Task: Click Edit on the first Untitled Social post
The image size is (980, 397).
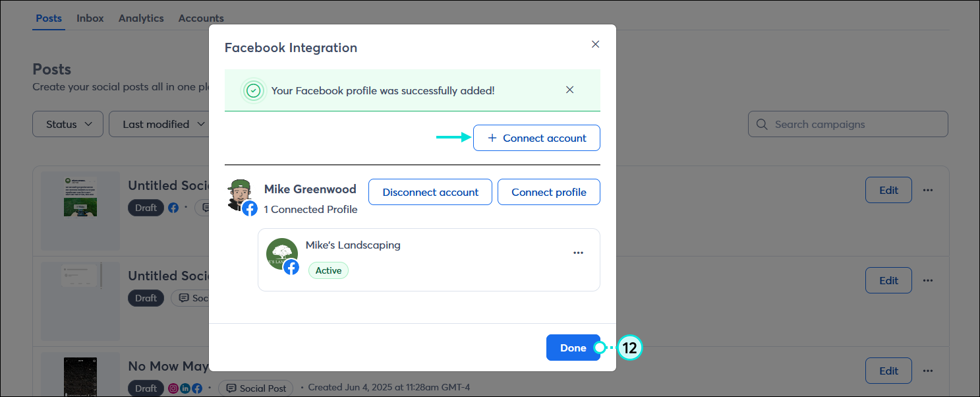Action: pyautogui.click(x=888, y=190)
